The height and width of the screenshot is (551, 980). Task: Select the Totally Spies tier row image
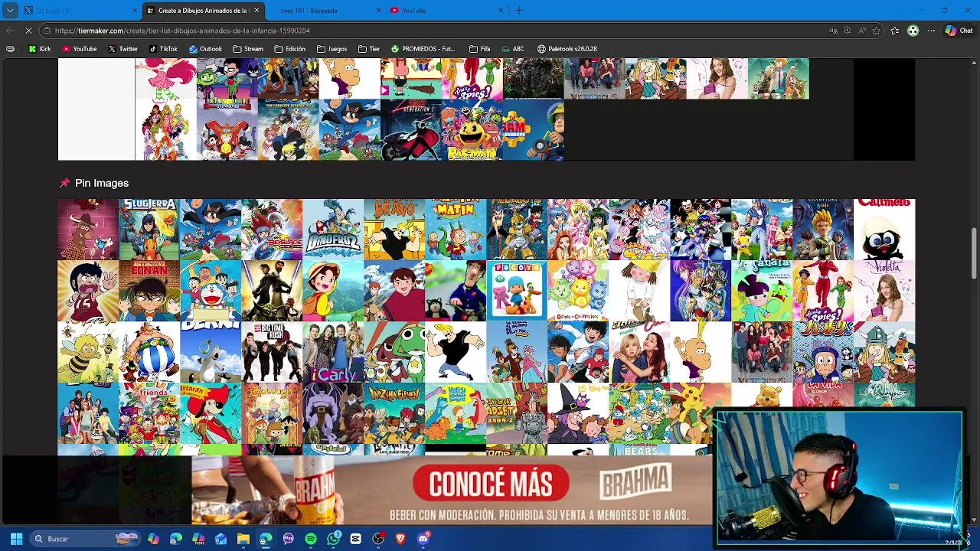[x=472, y=79]
